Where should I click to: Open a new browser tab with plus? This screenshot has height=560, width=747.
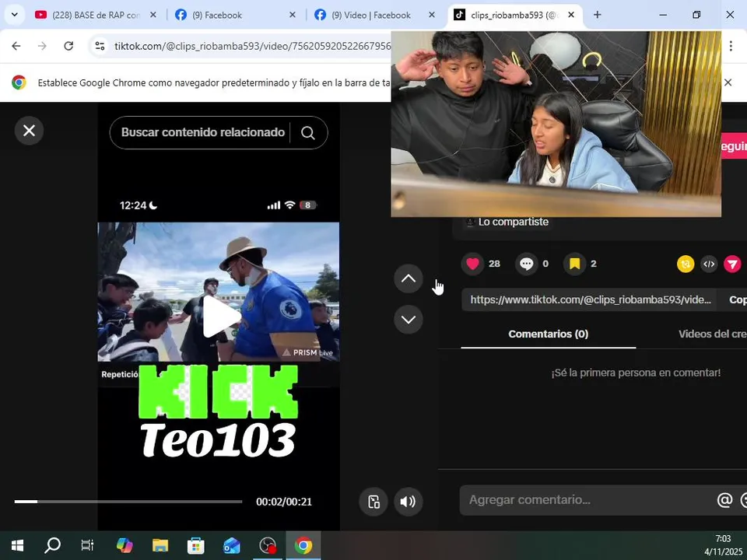(597, 15)
